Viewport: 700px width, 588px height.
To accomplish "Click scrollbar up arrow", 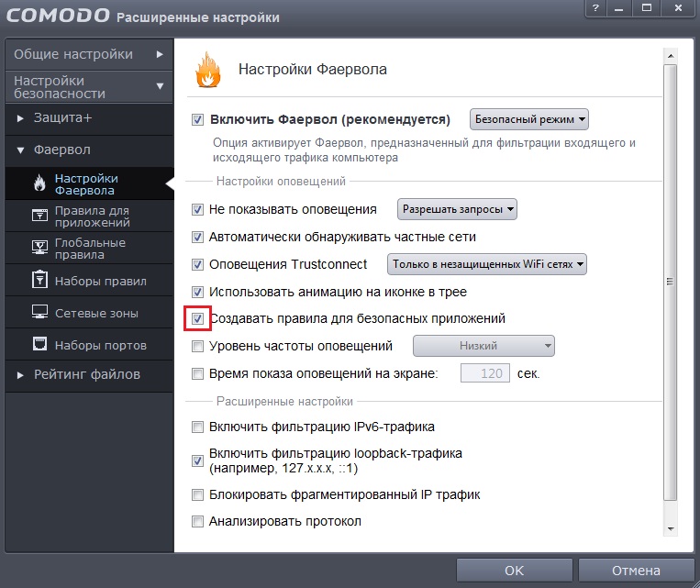I will [x=671, y=56].
